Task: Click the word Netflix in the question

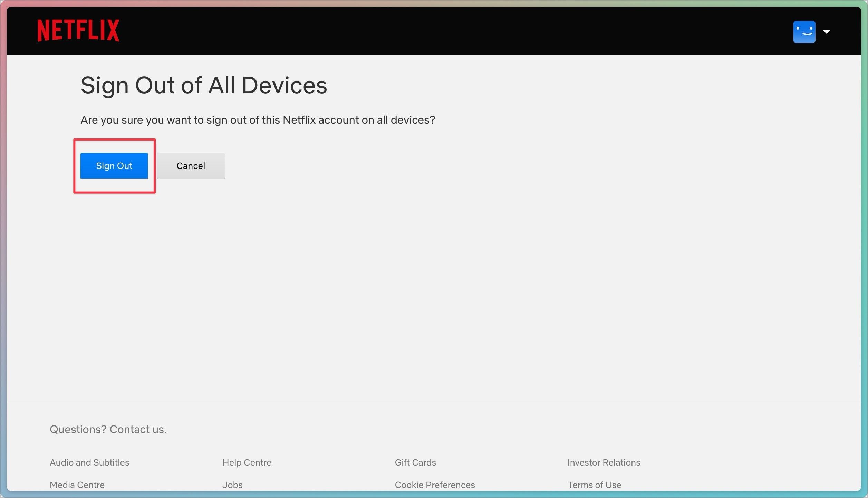Action: point(299,120)
